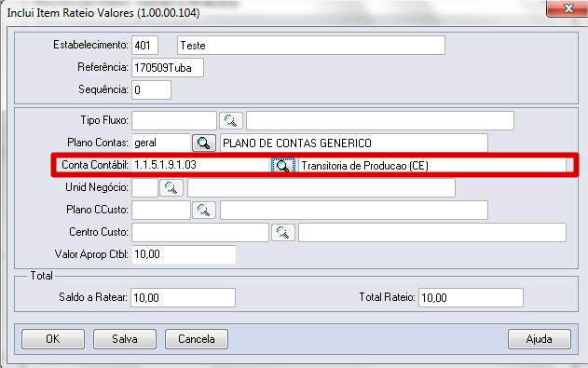
Task: Open help with the Ajuda button
Action: tap(540, 339)
